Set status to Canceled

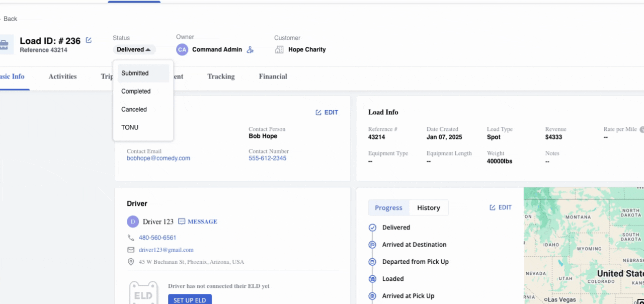(134, 109)
